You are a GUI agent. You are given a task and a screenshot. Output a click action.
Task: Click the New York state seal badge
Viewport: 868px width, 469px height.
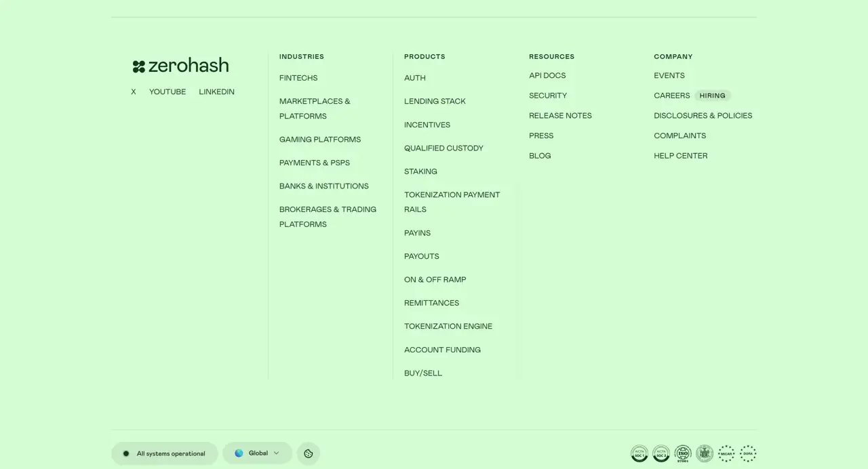(705, 453)
